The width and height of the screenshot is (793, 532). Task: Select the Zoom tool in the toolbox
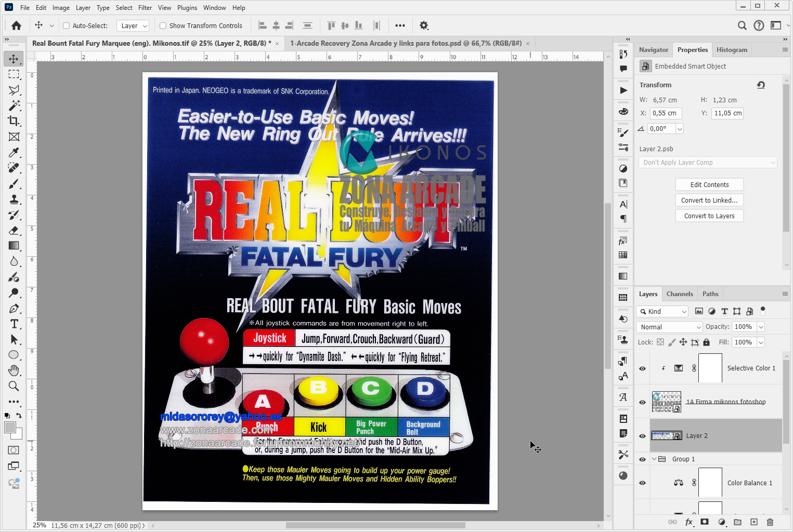(14, 386)
